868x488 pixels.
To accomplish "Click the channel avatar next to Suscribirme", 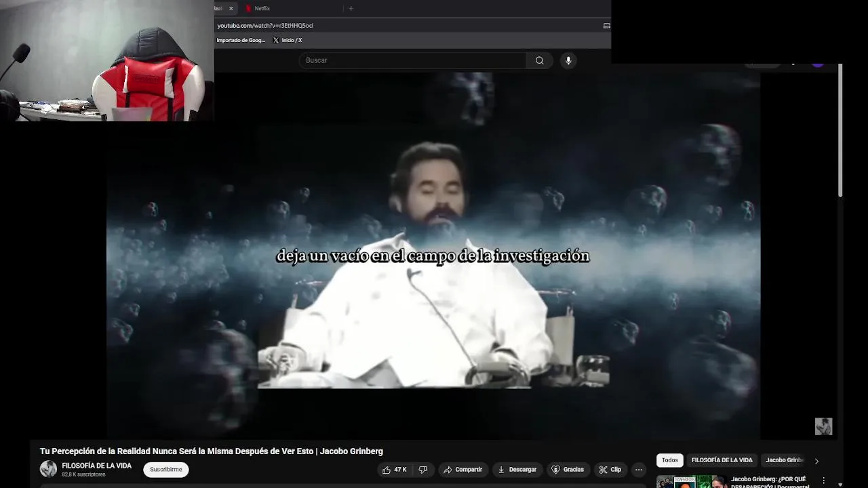I will coord(48,469).
